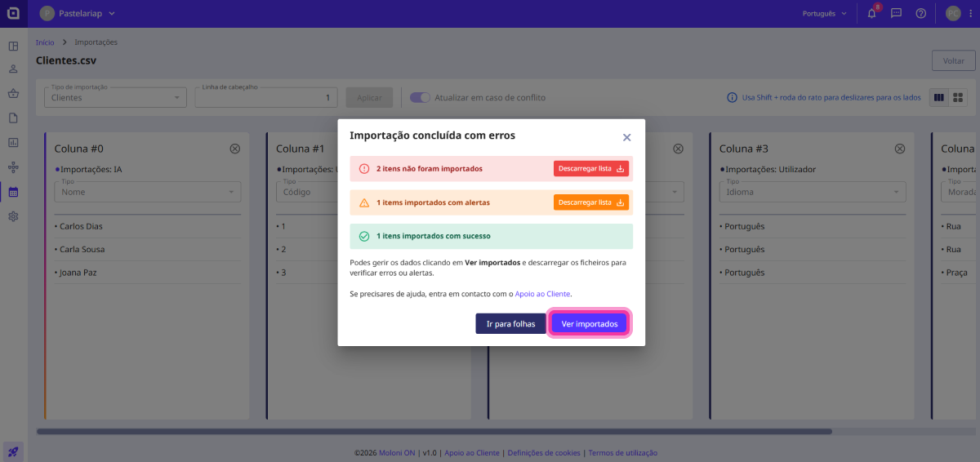Open the calendar grid sidebar icon

13,192
